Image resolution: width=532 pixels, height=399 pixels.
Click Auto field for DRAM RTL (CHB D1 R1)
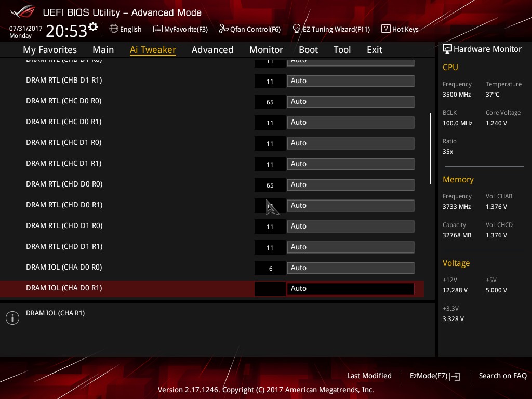(351, 81)
